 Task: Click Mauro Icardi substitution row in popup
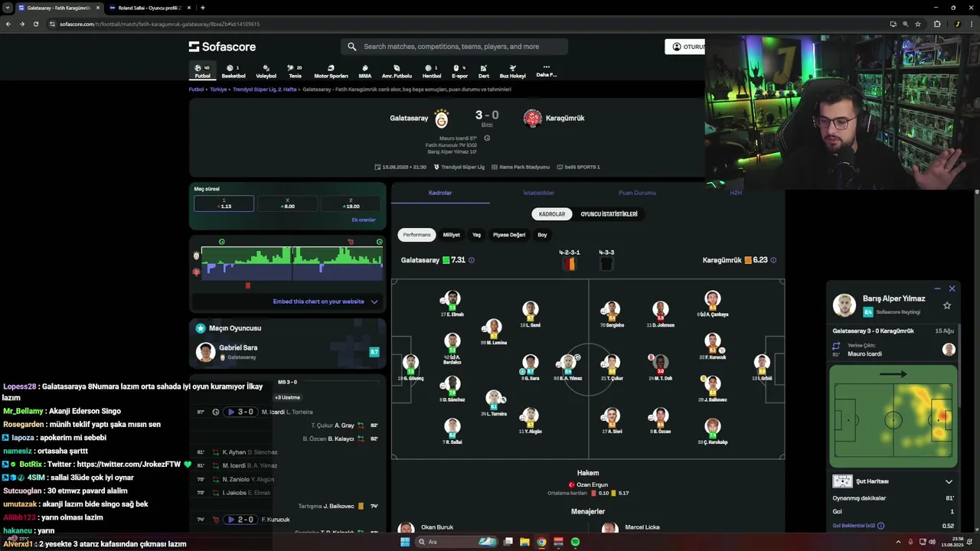(894, 350)
